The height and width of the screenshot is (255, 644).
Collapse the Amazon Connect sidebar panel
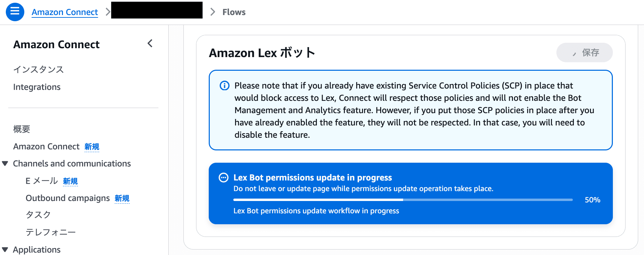(x=150, y=44)
